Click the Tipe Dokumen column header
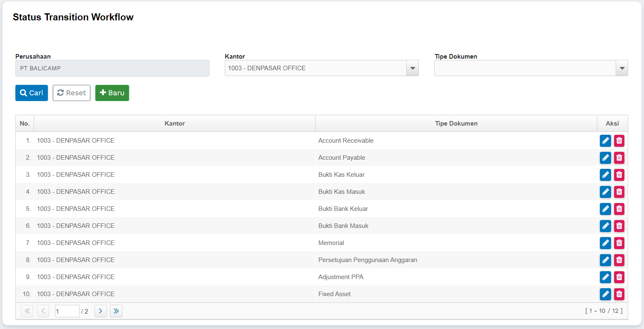Viewport: 644px width, 329px height. (456, 124)
